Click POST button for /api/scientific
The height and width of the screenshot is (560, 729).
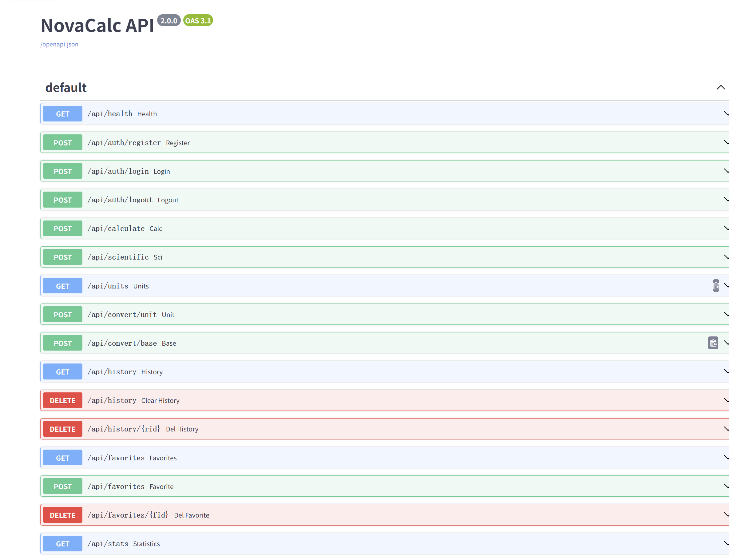(x=63, y=257)
